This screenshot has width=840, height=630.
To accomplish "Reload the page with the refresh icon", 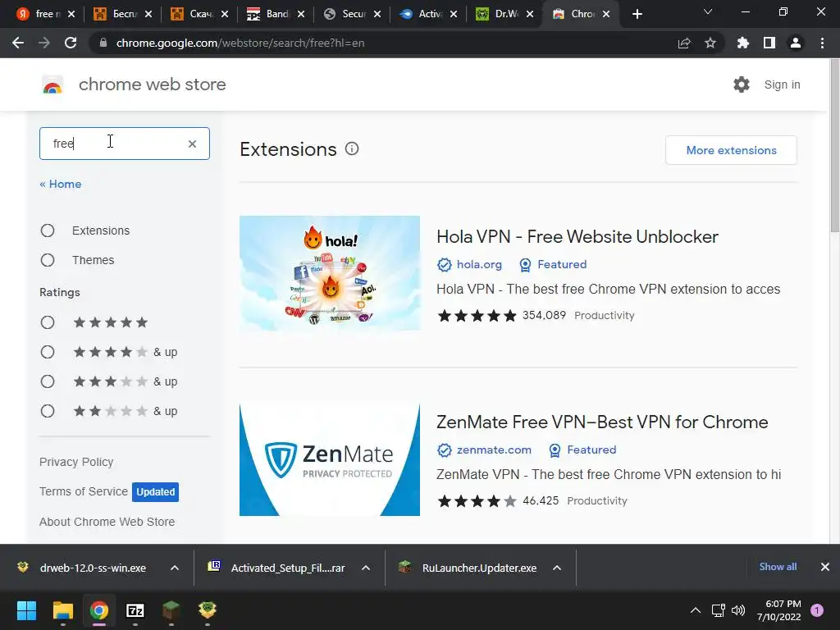I will click(x=71, y=43).
